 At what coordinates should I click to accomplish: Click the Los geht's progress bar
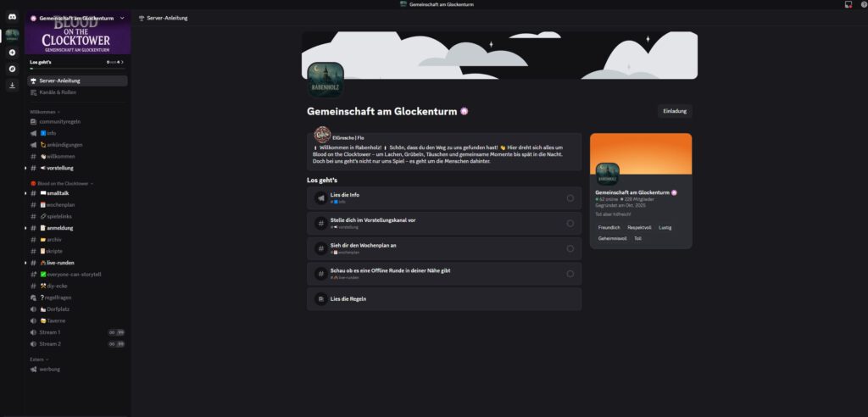point(76,70)
